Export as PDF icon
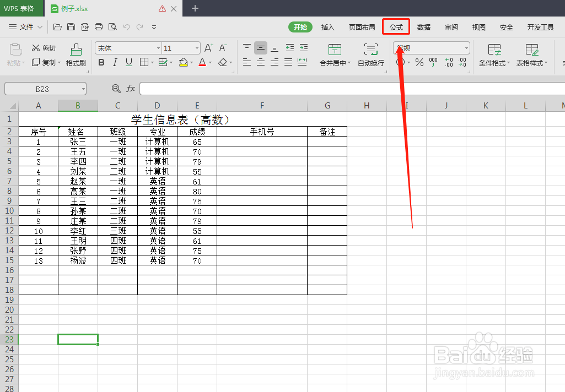 click(x=85, y=27)
